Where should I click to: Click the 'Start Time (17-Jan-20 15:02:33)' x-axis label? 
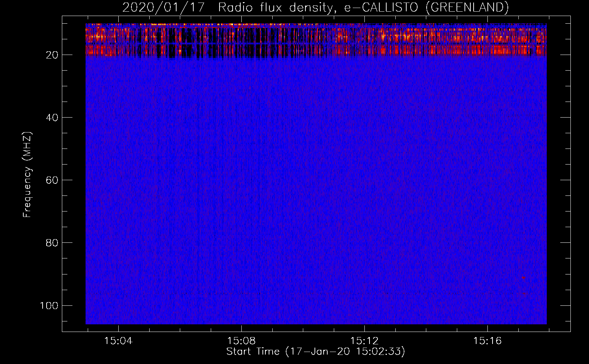(315, 352)
